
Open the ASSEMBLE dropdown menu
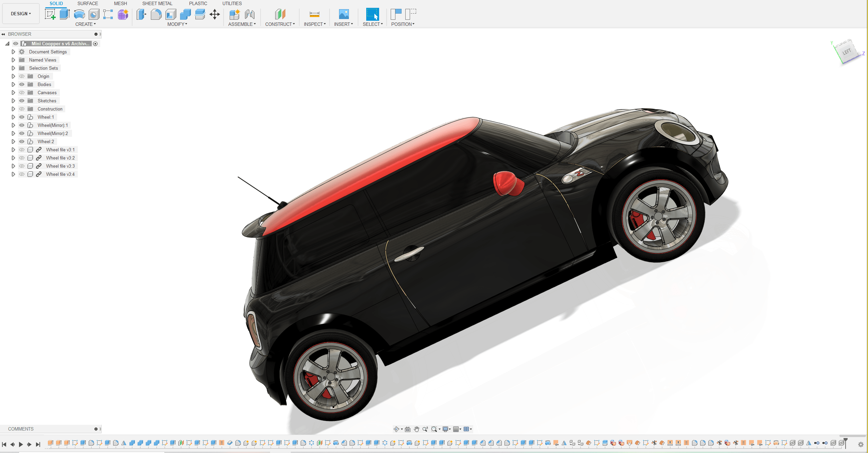[x=242, y=24]
